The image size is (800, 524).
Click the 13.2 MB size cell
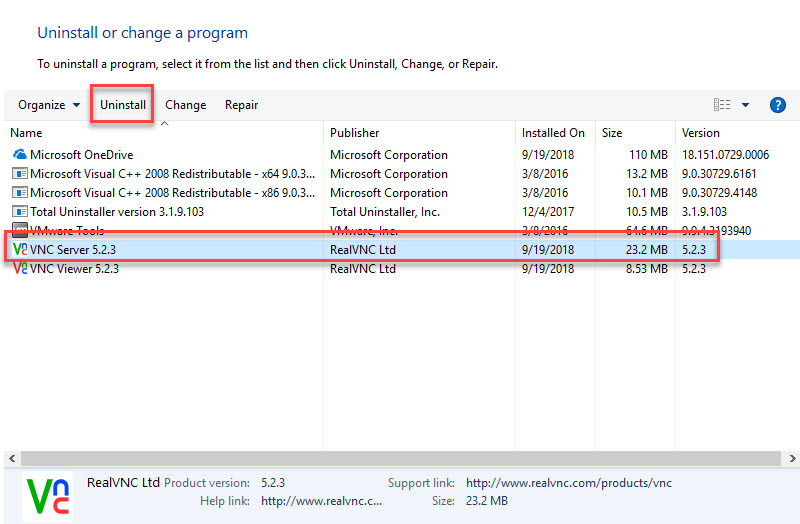[646, 173]
